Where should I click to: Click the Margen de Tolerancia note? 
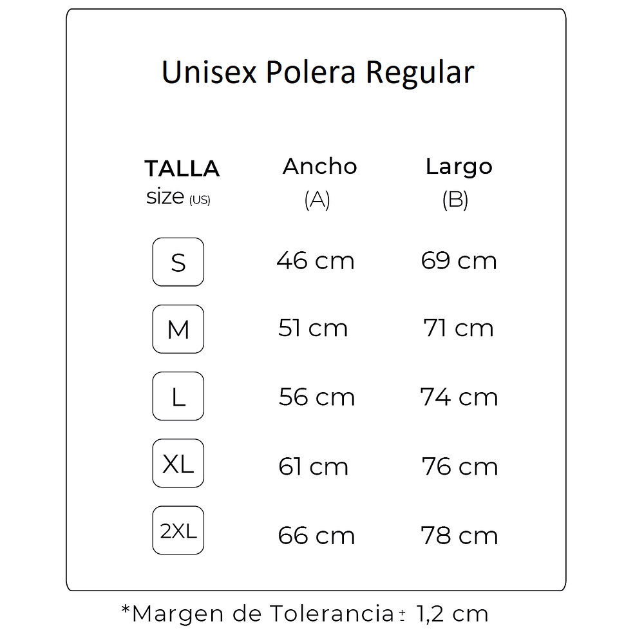[305, 614]
